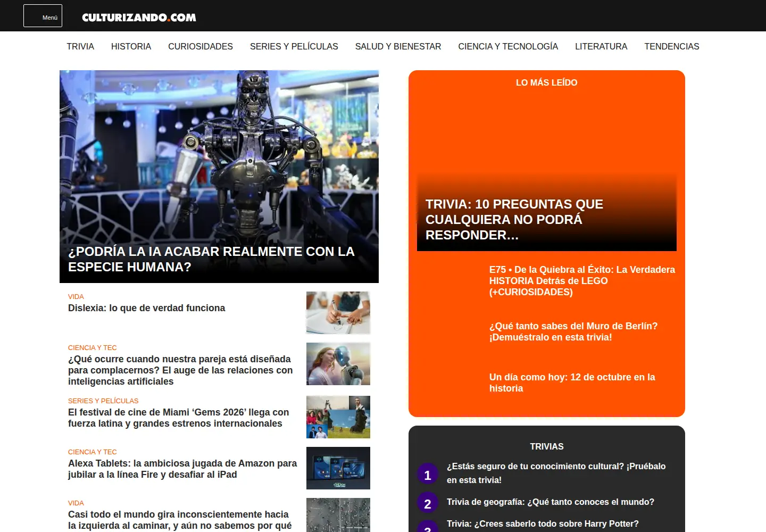Open 'Trivia: 10 preguntas que cualquiera no podrá responder'
The width and height of the screenshot is (766, 532).
point(514,220)
